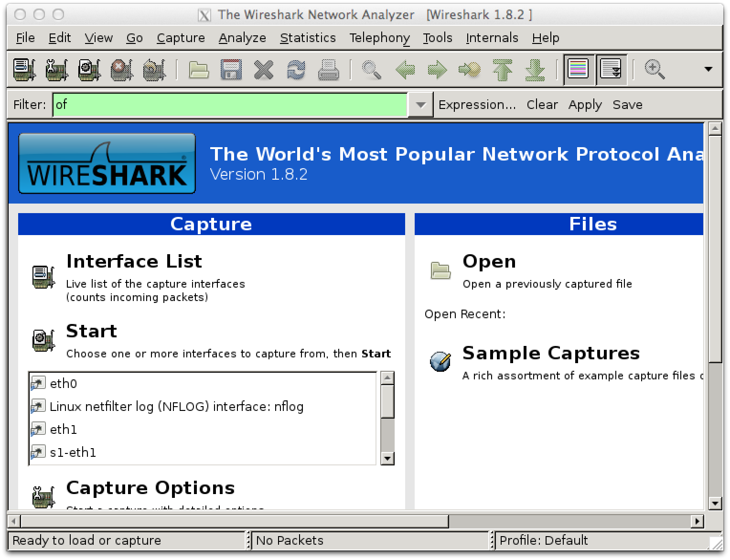Open the File menu
The height and width of the screenshot is (560, 730).
25,38
